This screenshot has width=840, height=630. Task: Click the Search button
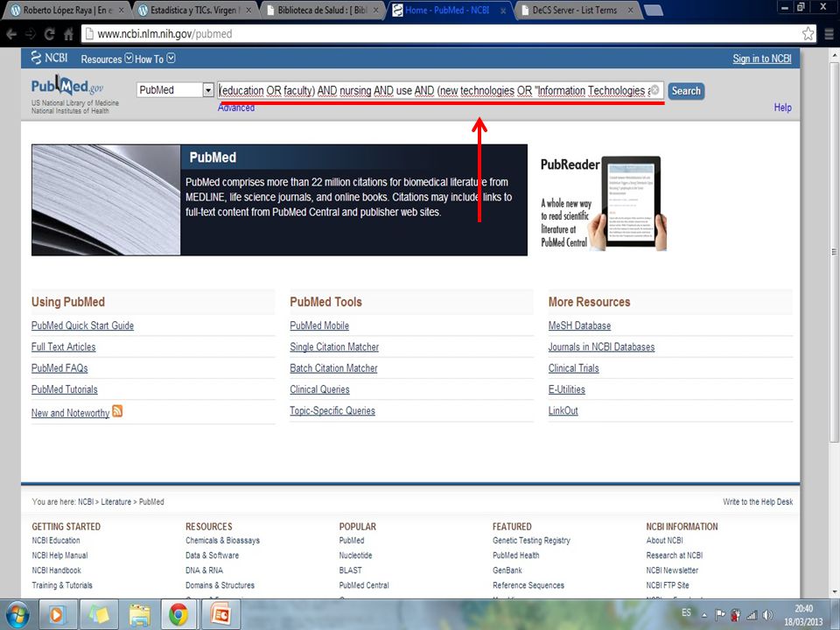tap(686, 90)
